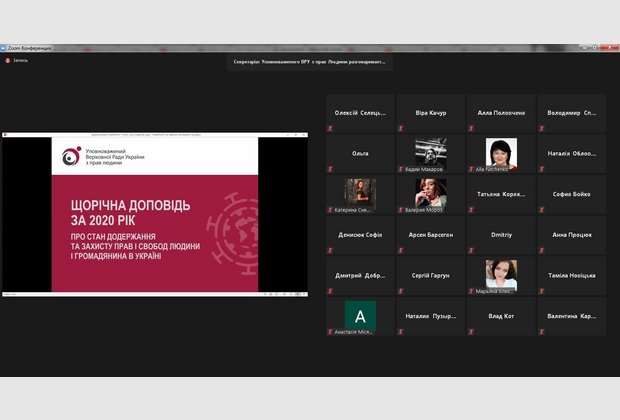Click the active speaker banner at top

tap(309, 61)
